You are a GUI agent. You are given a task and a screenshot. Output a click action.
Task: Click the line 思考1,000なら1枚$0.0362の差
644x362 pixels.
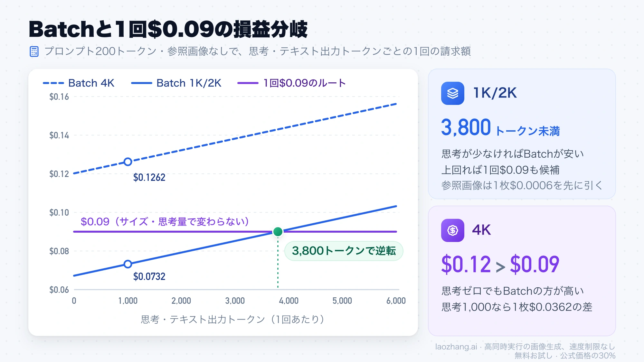pos(517,307)
